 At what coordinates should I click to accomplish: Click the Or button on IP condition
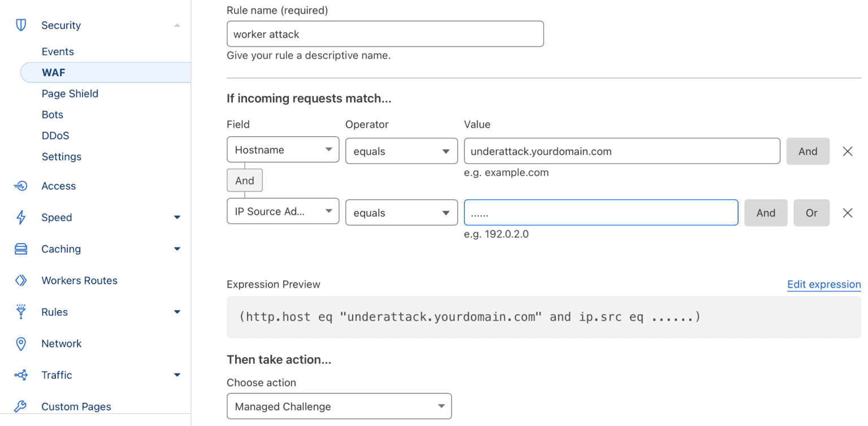[x=811, y=212]
